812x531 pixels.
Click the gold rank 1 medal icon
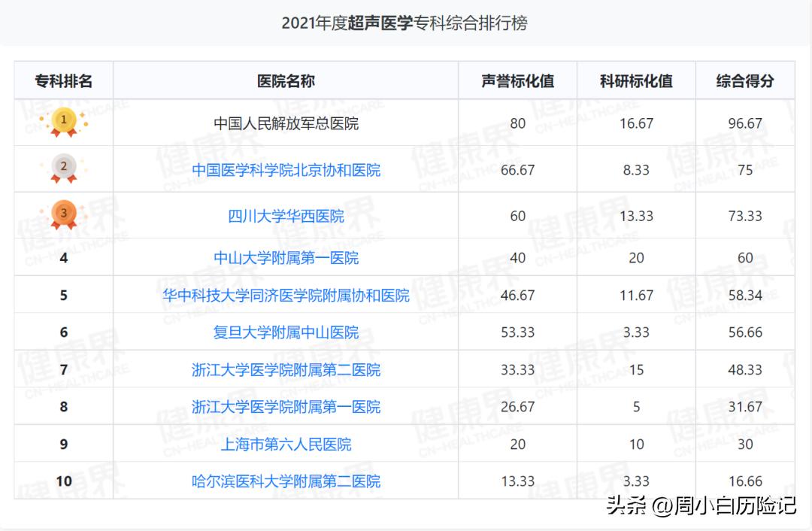(x=64, y=121)
